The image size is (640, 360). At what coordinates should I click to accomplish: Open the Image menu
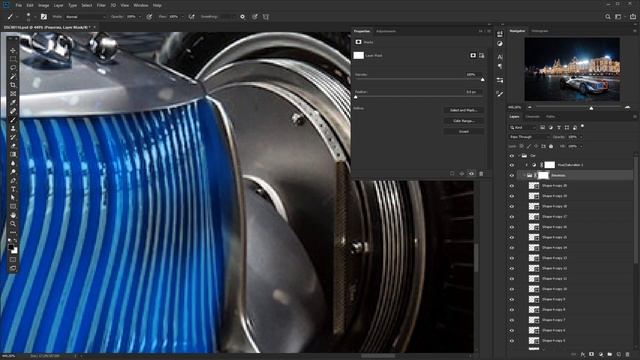pyautogui.click(x=43, y=5)
